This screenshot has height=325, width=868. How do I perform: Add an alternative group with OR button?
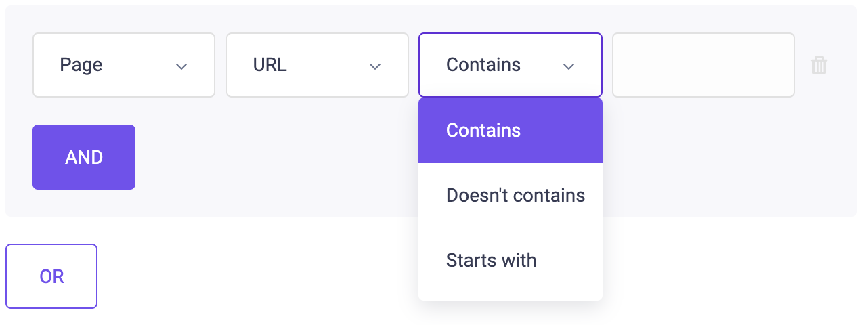pyautogui.click(x=51, y=276)
